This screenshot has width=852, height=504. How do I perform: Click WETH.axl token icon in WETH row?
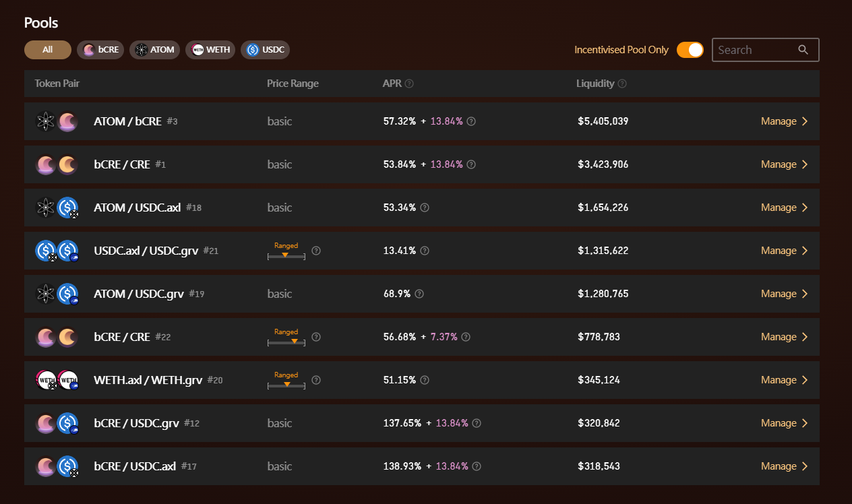[x=46, y=380]
